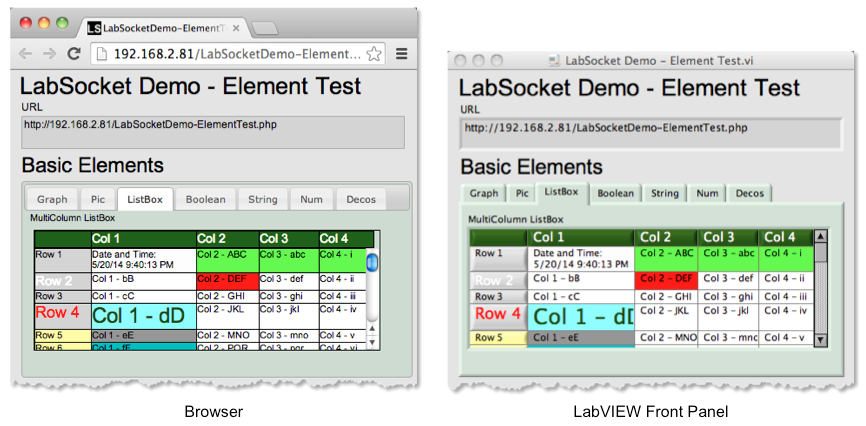Click the URL text field in the browser
This screenshot has height=426, width=866.
pos(213,132)
